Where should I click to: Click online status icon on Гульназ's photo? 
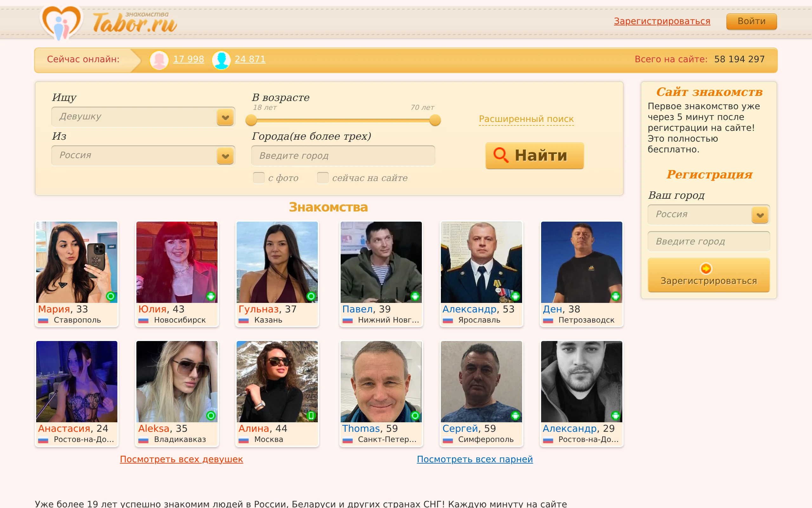[311, 296]
